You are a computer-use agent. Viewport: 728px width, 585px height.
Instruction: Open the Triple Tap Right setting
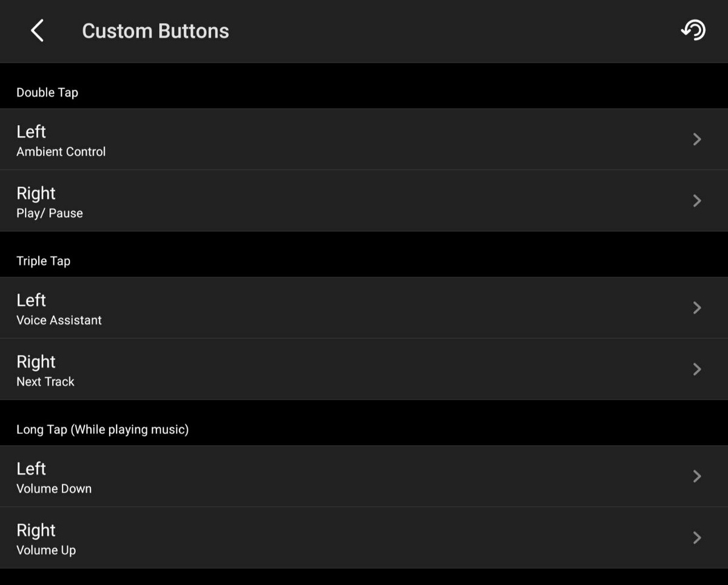point(36,362)
